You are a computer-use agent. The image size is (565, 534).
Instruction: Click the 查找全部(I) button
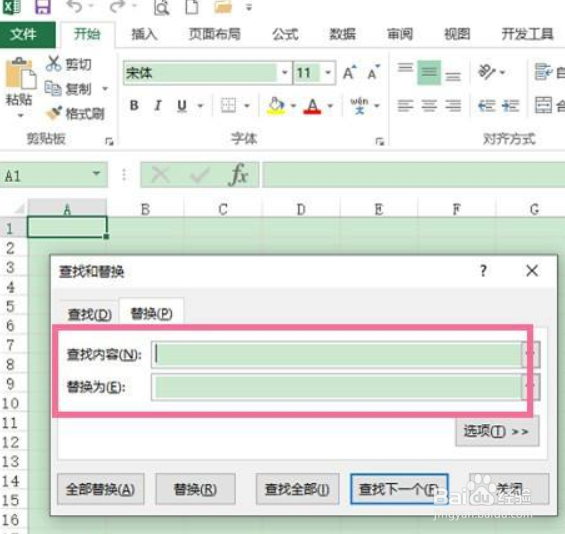(x=297, y=489)
